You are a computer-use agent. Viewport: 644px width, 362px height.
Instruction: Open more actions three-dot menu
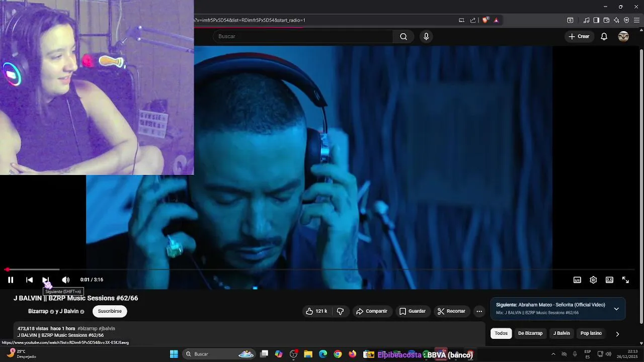(479, 311)
